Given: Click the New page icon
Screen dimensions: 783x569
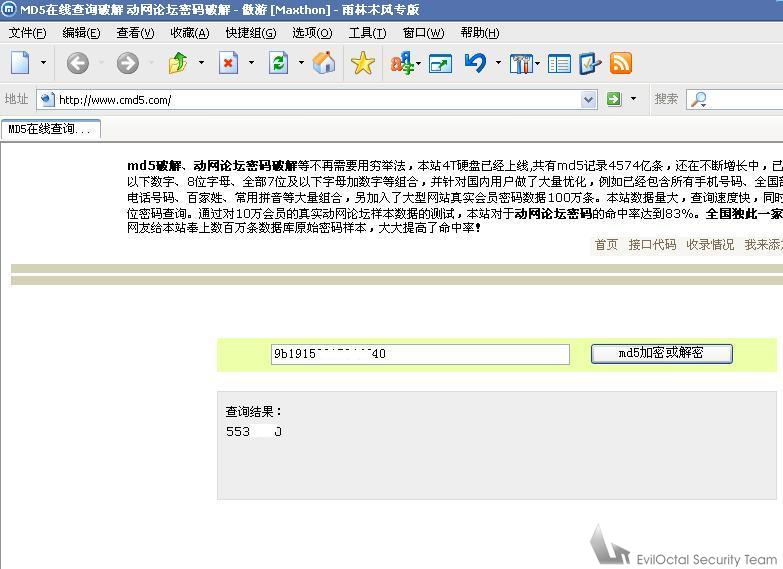Looking at the screenshot, I should click(21, 64).
